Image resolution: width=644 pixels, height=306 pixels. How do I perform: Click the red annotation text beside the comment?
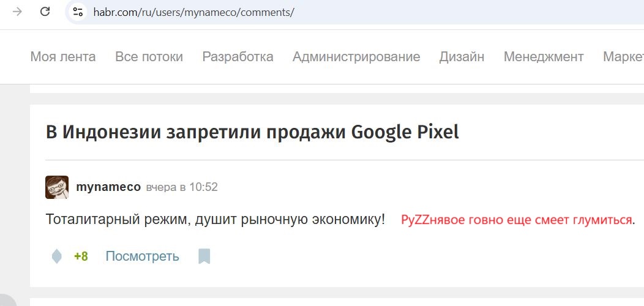[x=516, y=220]
